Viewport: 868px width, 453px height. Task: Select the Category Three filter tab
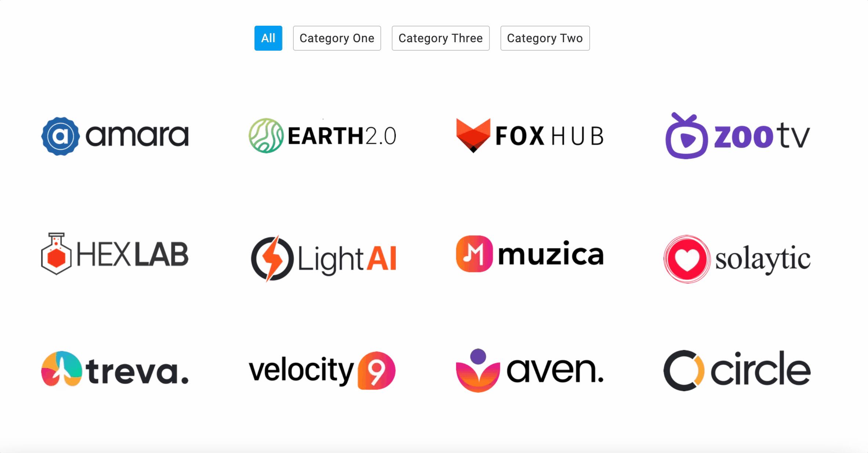(440, 38)
